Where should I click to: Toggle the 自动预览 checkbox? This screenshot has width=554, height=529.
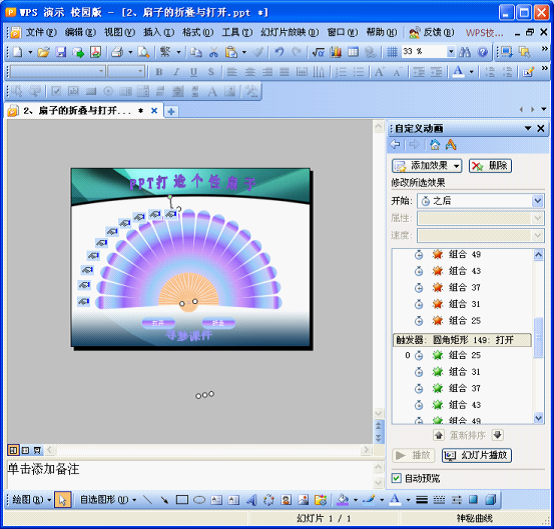click(x=396, y=478)
